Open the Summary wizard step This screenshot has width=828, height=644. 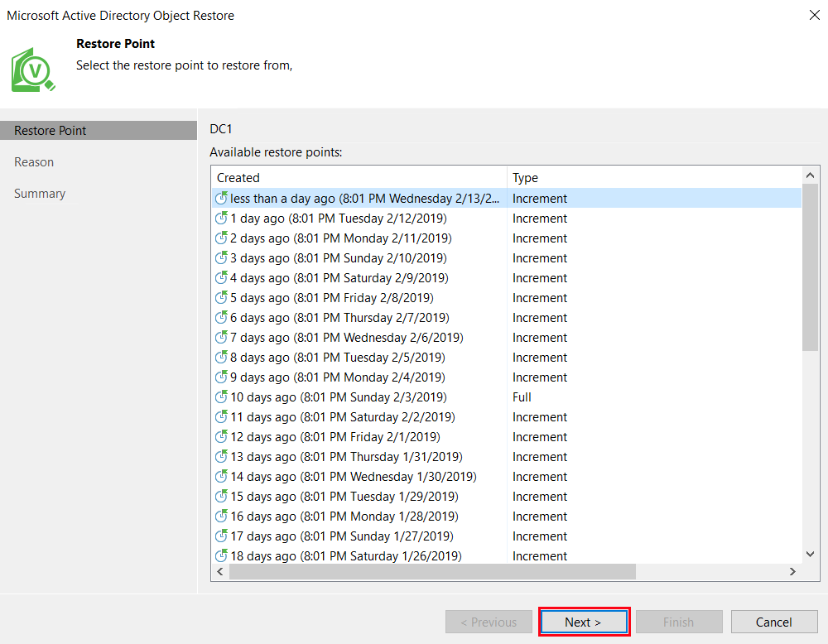click(x=40, y=194)
